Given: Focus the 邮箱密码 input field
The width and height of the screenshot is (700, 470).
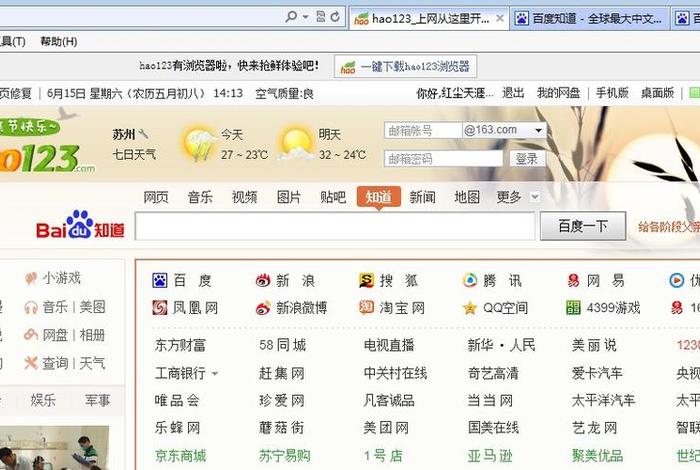Looking at the screenshot, I should [x=443, y=158].
